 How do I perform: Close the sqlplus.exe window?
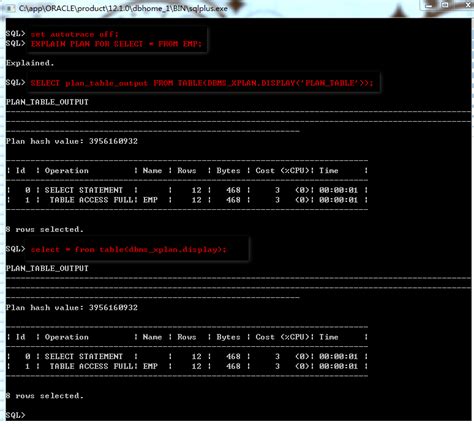coord(466,5)
